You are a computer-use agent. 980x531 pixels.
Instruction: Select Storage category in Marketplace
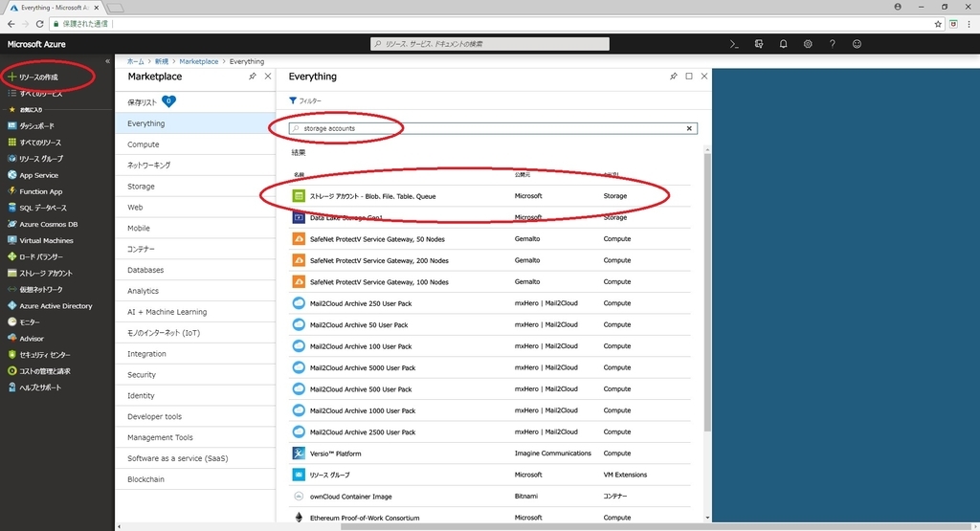(195, 187)
